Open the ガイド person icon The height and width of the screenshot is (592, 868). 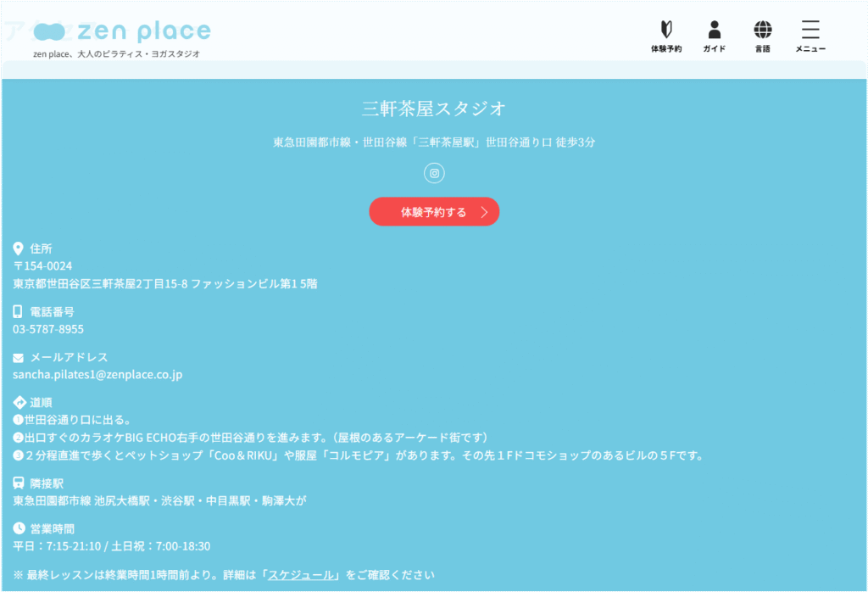714,31
